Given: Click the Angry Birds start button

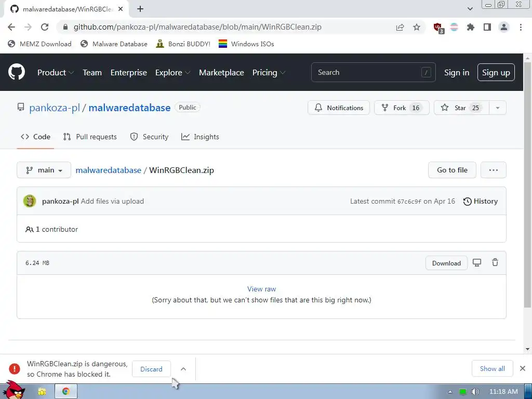Looking at the screenshot, I should pos(14,390).
